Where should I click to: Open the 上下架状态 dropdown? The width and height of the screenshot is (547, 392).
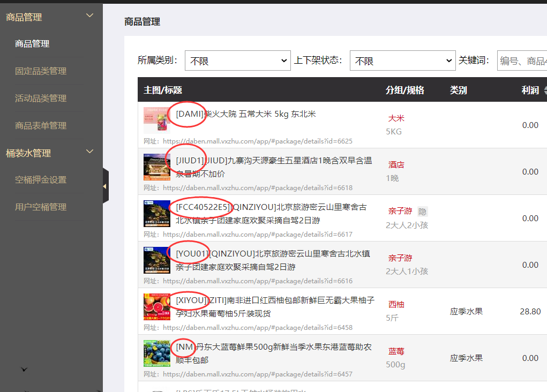coord(402,61)
